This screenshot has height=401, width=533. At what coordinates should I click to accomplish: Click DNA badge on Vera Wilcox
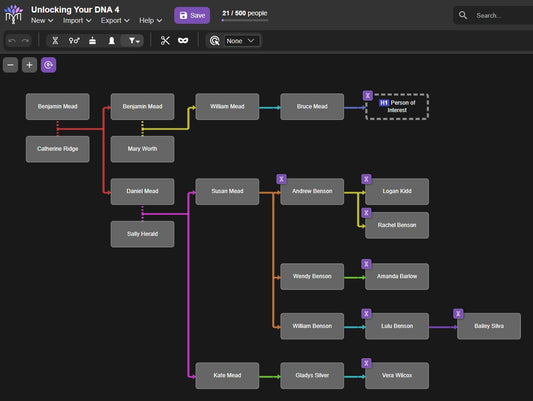[366, 363]
